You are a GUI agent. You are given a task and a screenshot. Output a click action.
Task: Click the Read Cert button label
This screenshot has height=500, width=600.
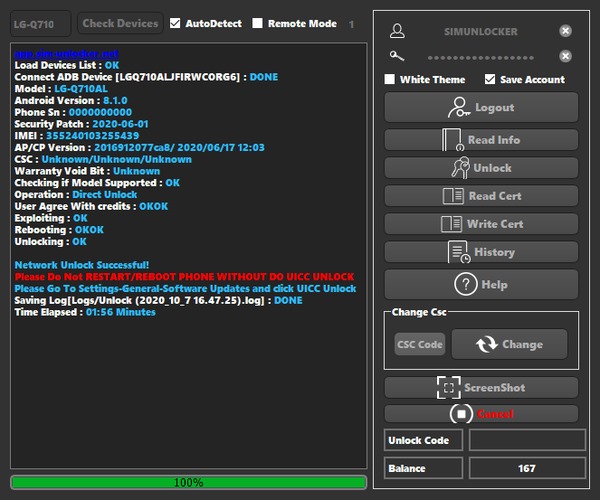[x=495, y=196]
